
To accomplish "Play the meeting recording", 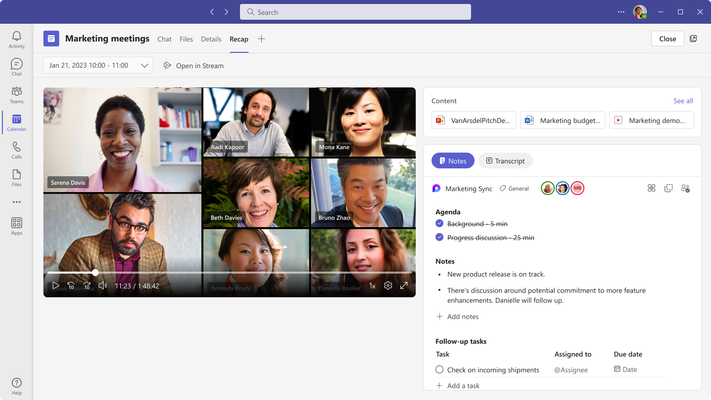I will pos(55,286).
